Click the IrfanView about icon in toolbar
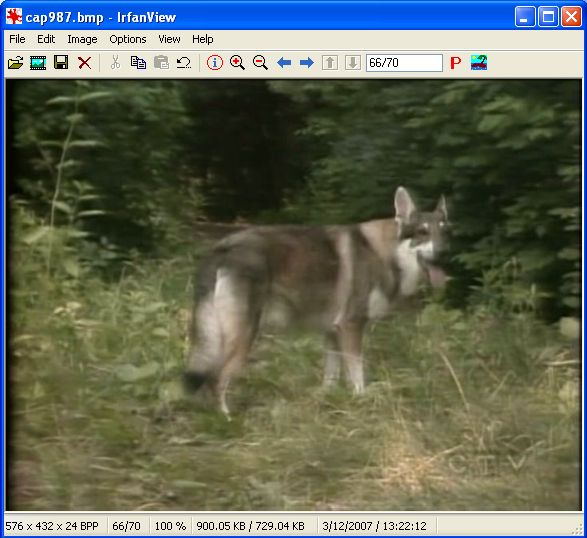 [x=479, y=63]
